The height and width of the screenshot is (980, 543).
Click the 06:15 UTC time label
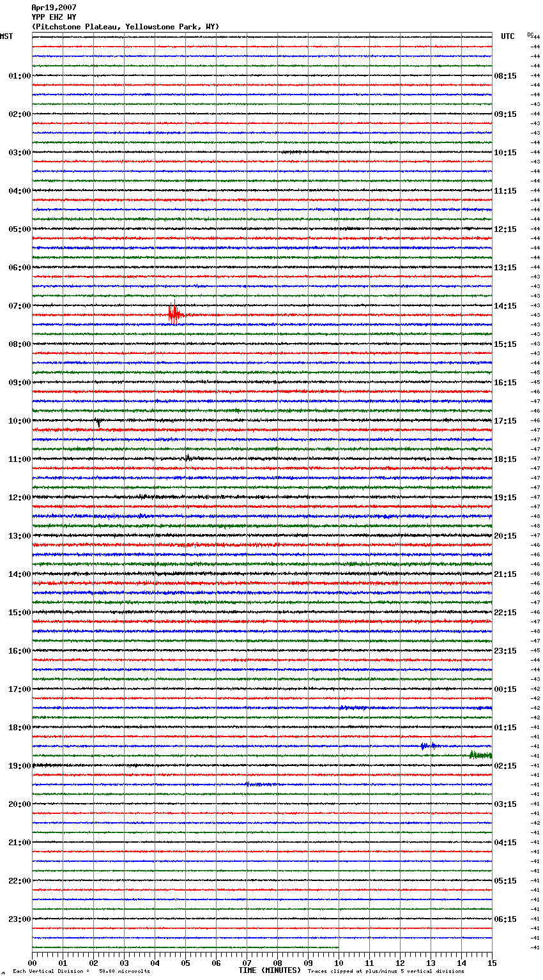click(505, 919)
